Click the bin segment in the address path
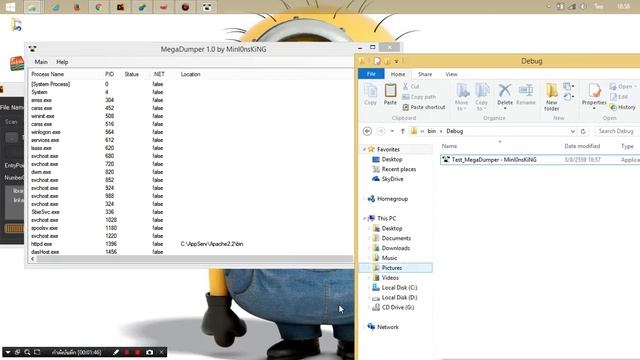Viewport: 640px width, 360px height. 431,131
